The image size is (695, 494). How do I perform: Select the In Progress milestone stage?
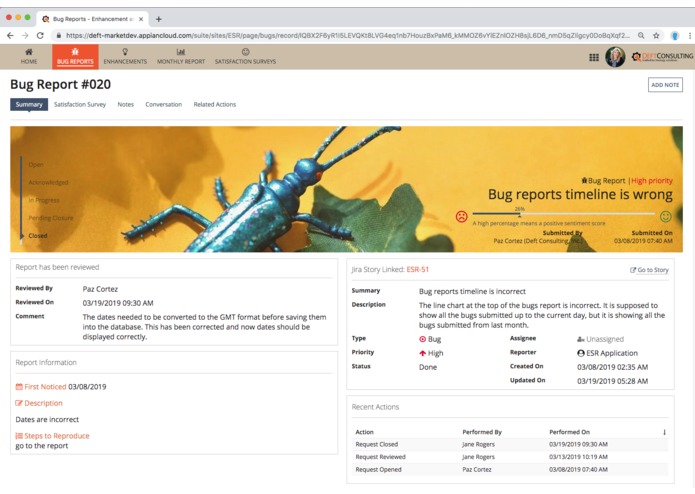pos(44,200)
